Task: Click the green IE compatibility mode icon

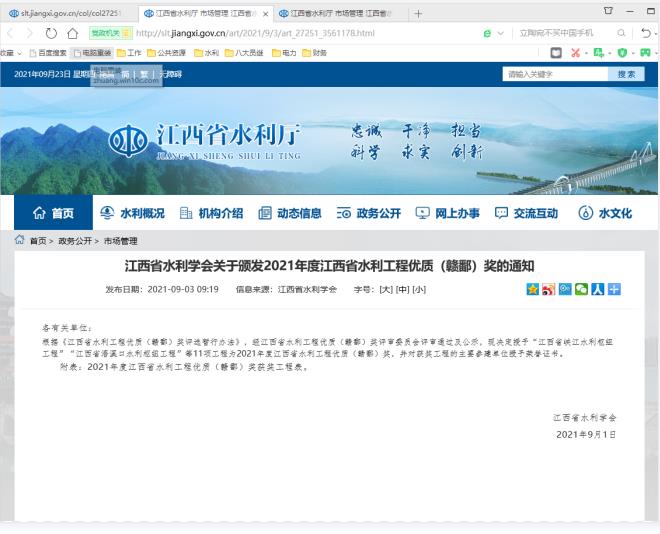Action: (x=487, y=33)
